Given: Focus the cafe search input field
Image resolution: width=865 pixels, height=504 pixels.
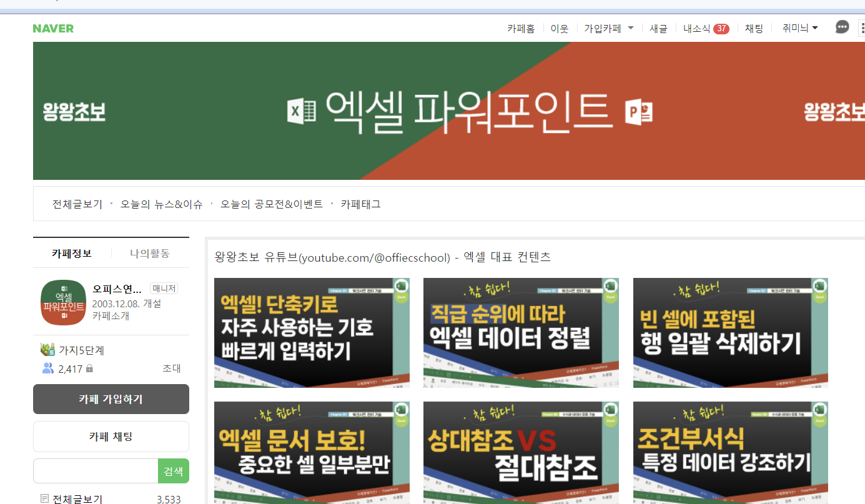Looking at the screenshot, I should pos(96,471).
